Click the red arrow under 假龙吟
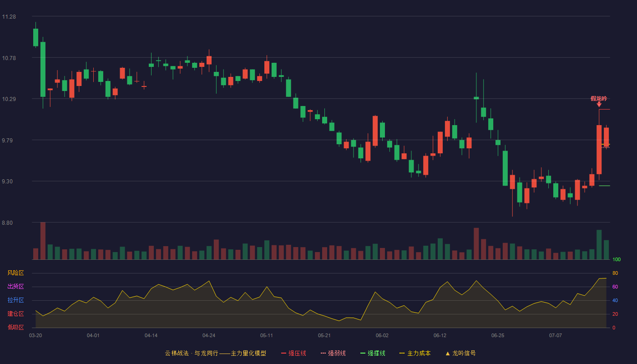Screen dimensions: 637x364 [x=599, y=105]
